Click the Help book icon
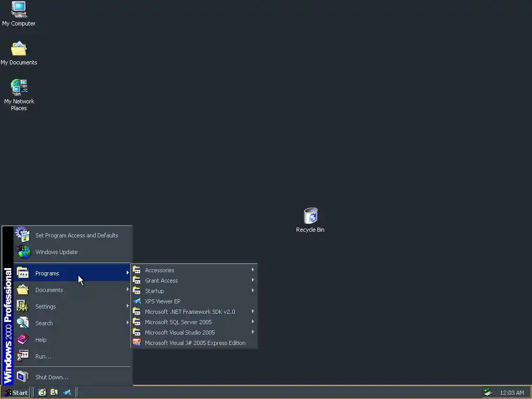 pyautogui.click(x=23, y=339)
